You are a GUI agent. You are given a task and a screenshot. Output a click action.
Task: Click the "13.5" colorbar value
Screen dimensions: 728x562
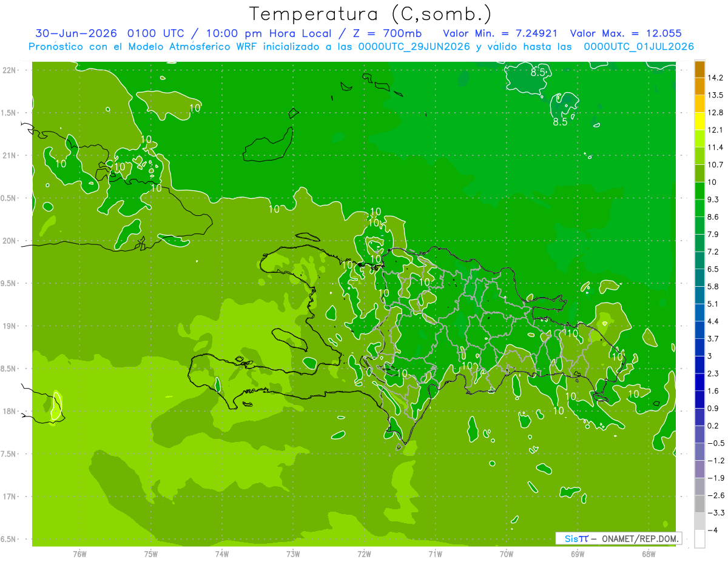(x=715, y=95)
